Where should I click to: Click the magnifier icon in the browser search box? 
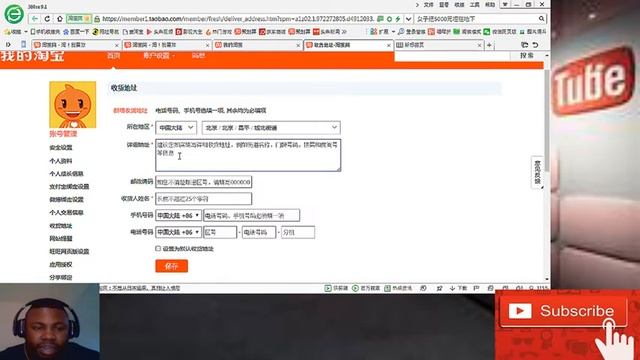(541, 19)
